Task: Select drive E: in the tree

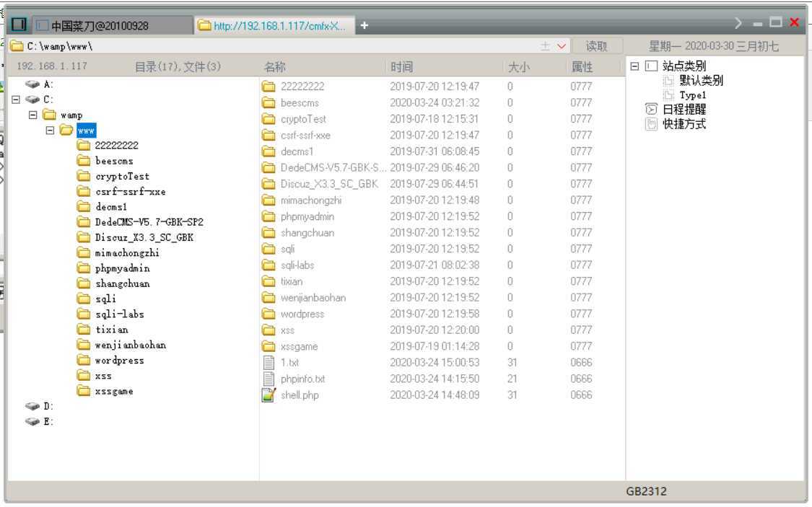Action: 48,422
